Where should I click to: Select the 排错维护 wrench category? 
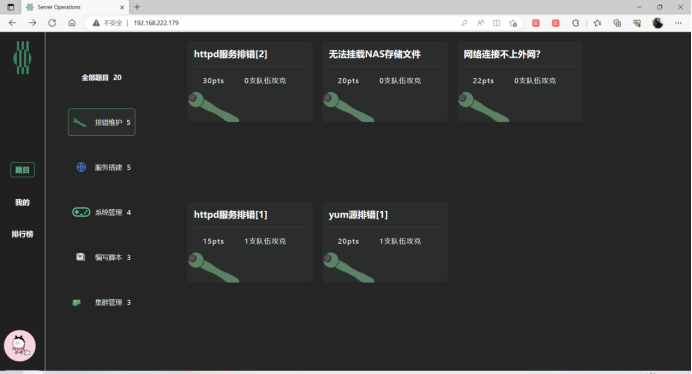[x=102, y=122]
